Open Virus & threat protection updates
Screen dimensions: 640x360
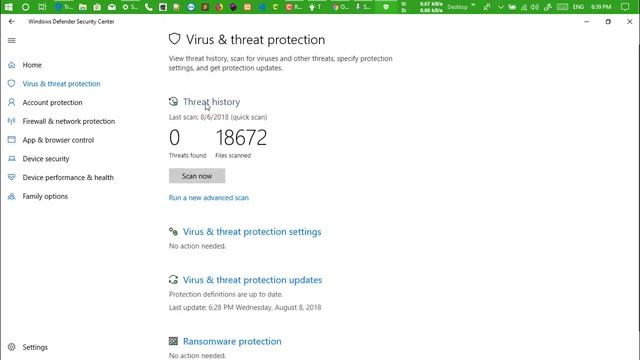pyautogui.click(x=252, y=280)
